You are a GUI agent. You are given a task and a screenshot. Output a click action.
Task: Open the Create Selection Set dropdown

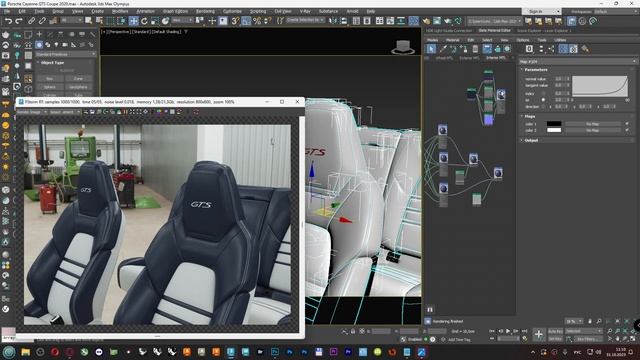point(305,20)
